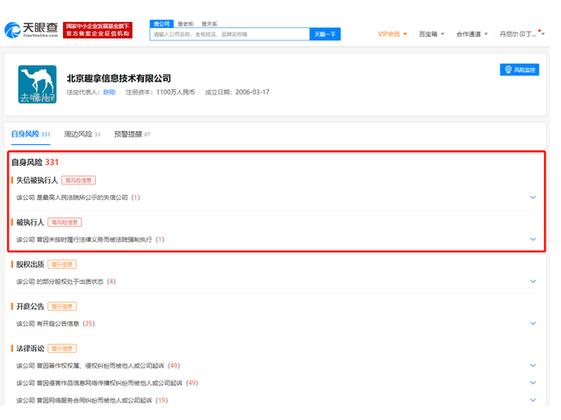Open the user account menu at top right
This screenshot has width=561, height=420.
[522, 34]
